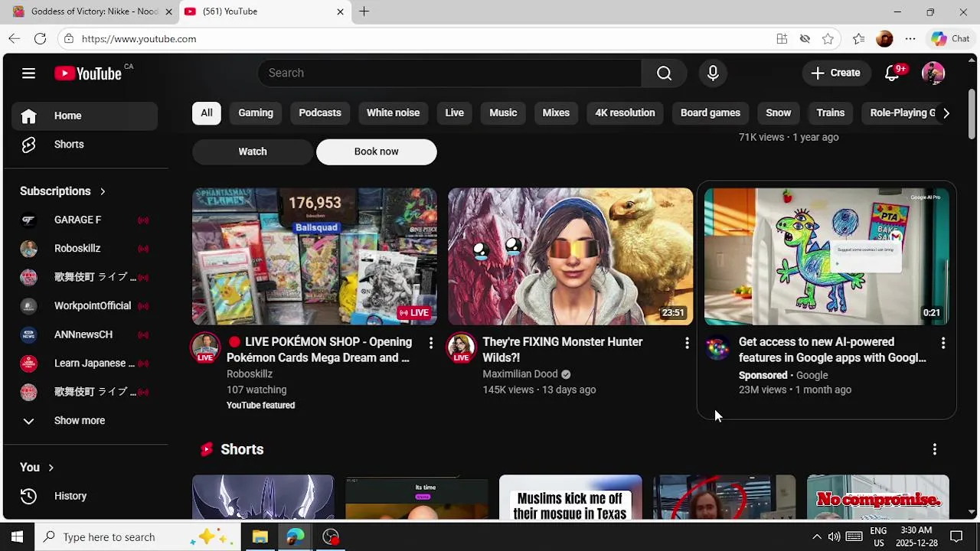Click the YouTube logo

pos(88,73)
